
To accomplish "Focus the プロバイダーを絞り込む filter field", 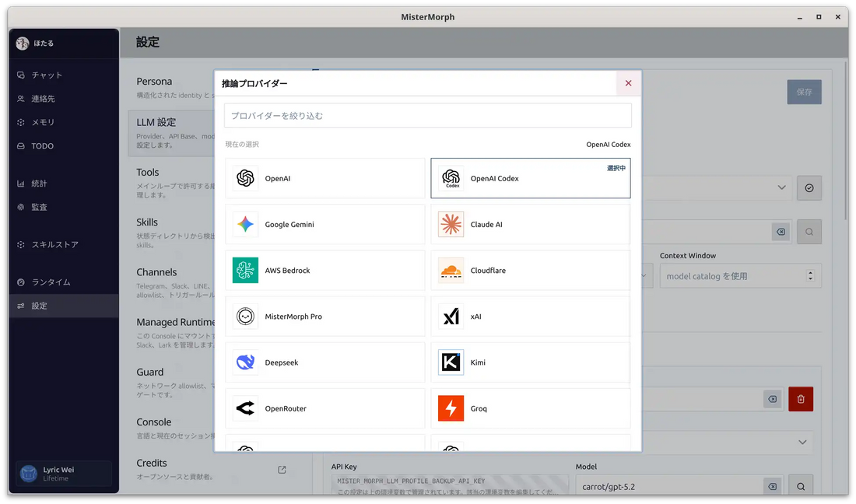I will pos(427,116).
